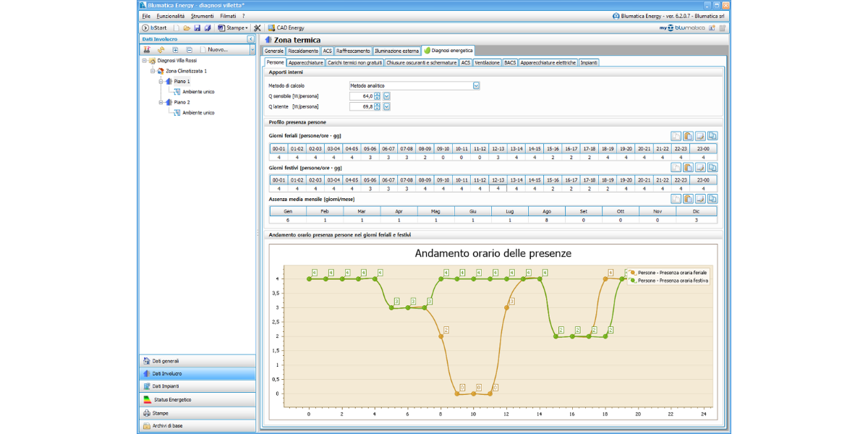
Task: Click the Q sensibile spinner arrows
Action: [x=378, y=96]
